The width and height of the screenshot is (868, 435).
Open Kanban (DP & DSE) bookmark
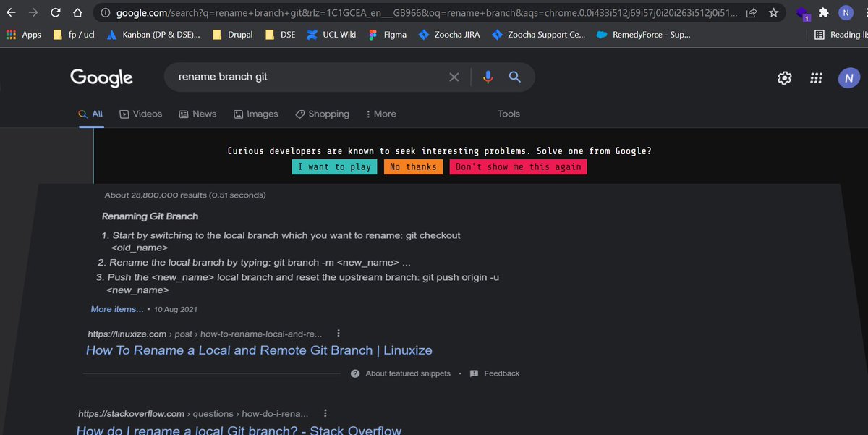[x=153, y=34]
